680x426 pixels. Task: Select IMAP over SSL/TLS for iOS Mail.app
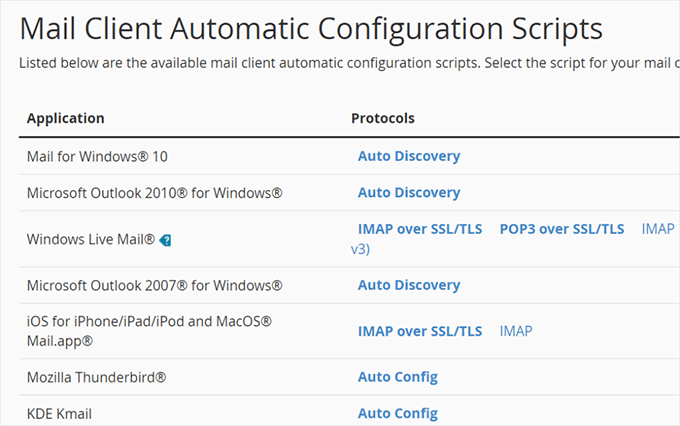click(x=420, y=331)
